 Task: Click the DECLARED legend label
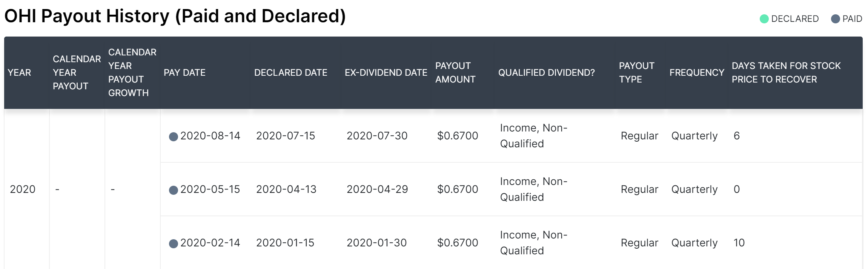coord(795,19)
